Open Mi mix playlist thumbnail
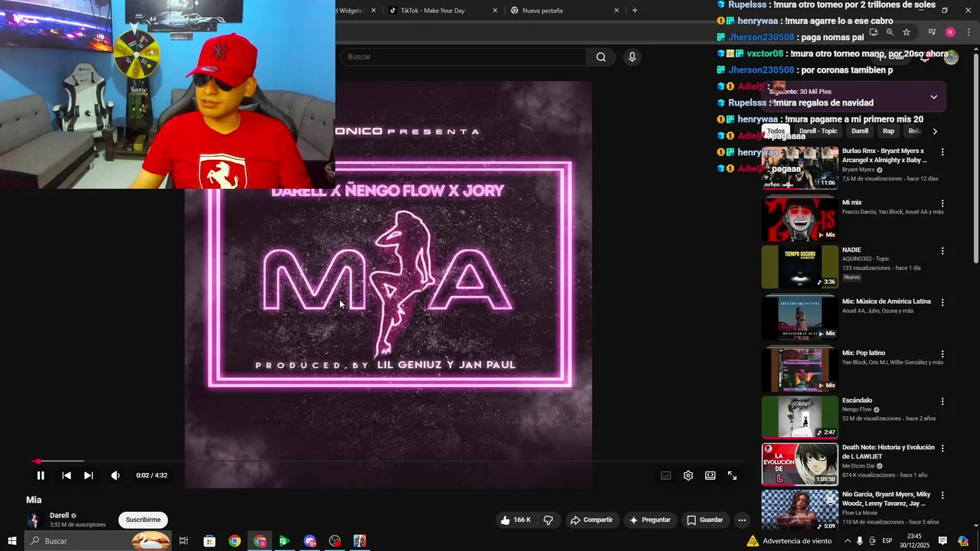This screenshot has width=980, height=551. (800, 219)
